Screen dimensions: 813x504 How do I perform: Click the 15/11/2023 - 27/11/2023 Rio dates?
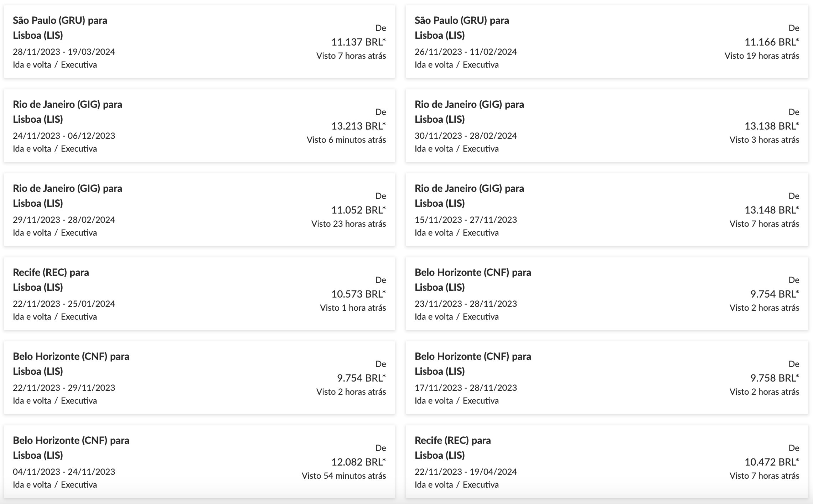point(465,220)
